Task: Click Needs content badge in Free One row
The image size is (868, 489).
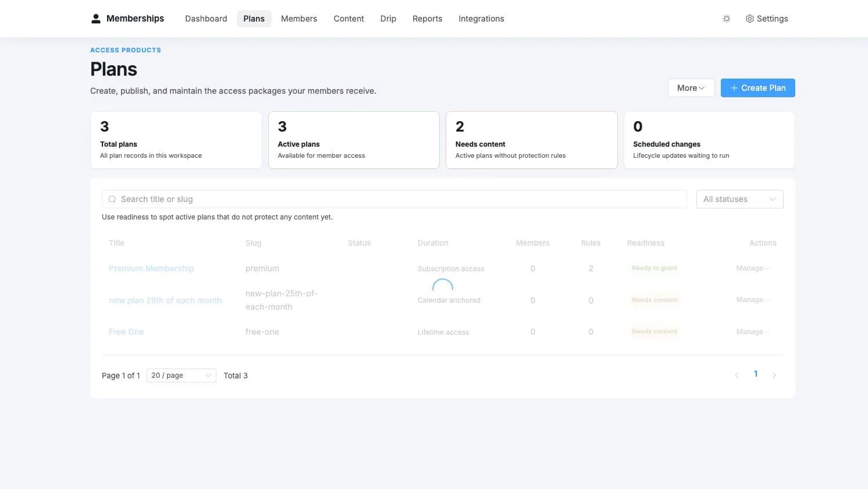Action: tap(654, 331)
